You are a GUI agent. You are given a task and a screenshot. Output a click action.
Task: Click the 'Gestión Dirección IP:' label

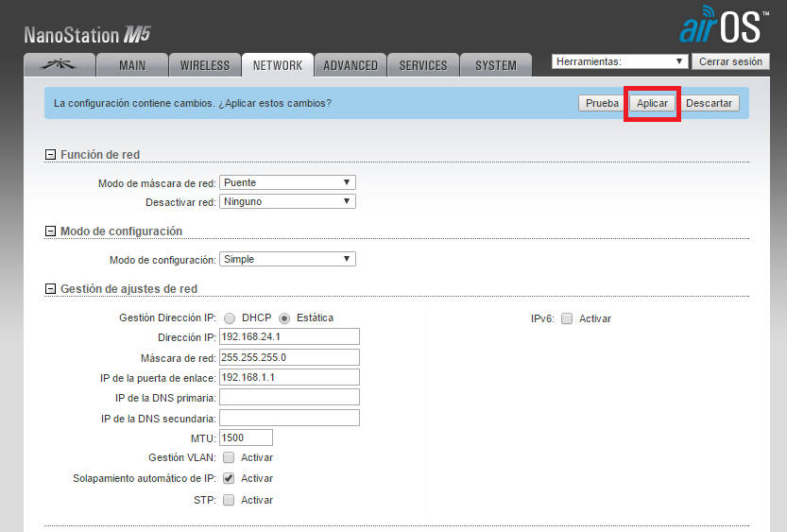167,317
